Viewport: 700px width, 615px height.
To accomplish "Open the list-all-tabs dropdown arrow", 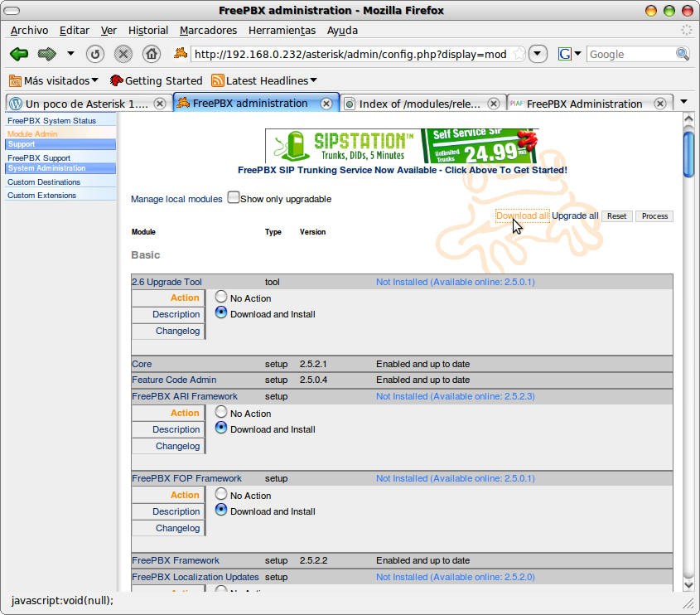I will click(683, 102).
